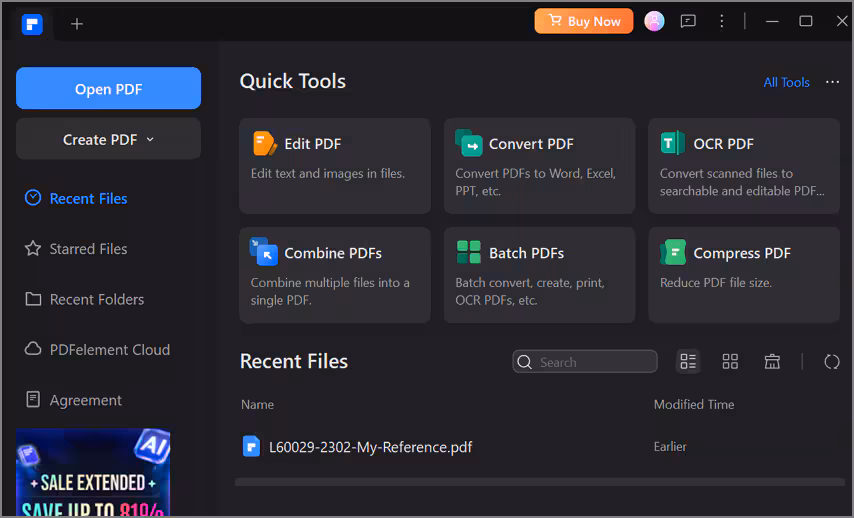Click the horizontal scrollbar below the file list
854x518 pixels.
tap(540, 482)
